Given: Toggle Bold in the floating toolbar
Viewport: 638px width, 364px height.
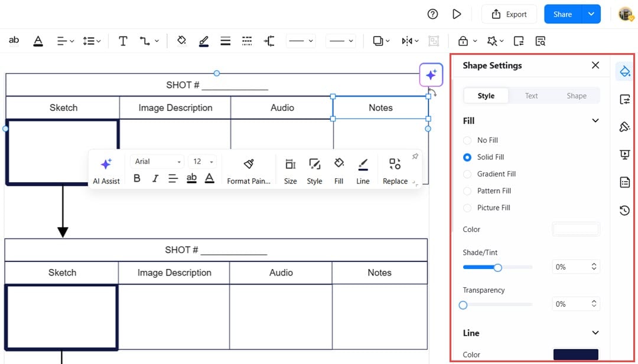Looking at the screenshot, I should [137, 178].
